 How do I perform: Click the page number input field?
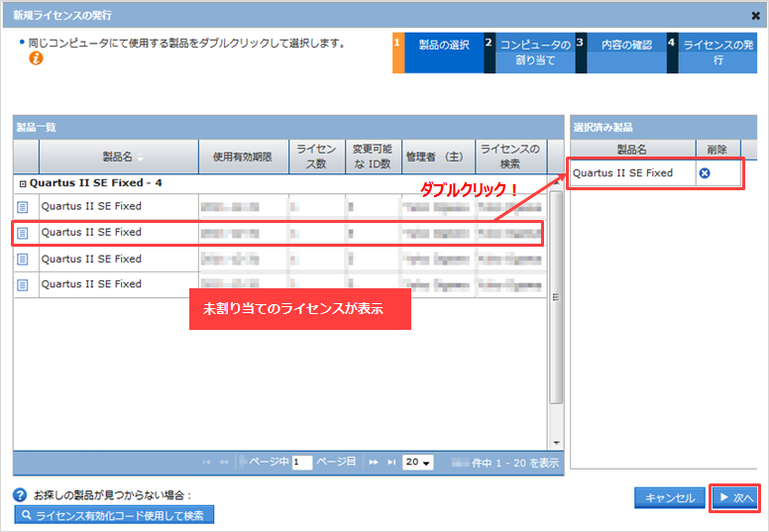coord(302,463)
